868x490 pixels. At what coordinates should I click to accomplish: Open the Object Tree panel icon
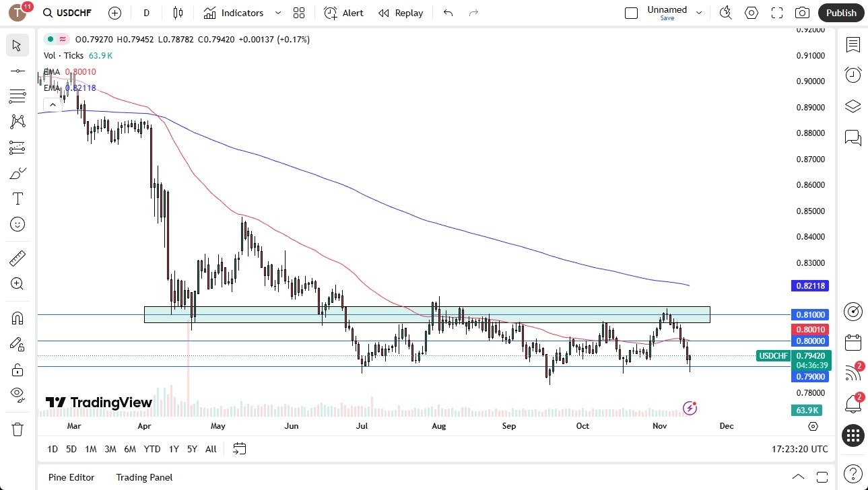(x=853, y=106)
